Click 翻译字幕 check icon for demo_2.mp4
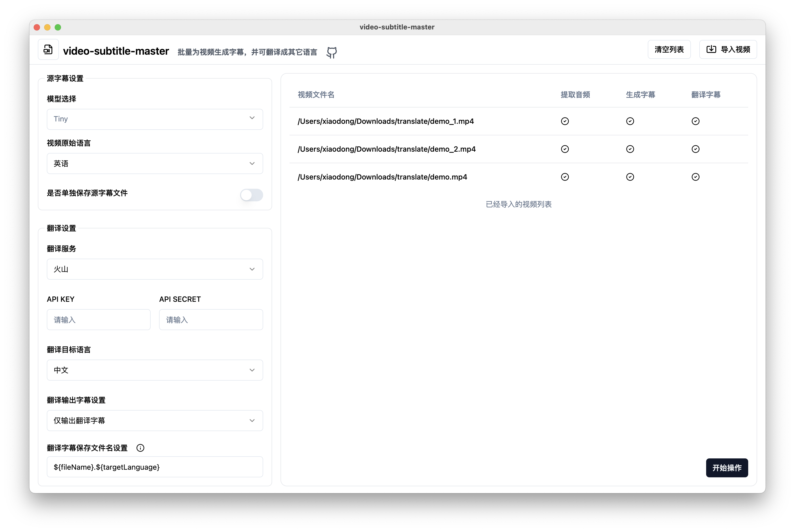The image size is (795, 532). coord(695,149)
